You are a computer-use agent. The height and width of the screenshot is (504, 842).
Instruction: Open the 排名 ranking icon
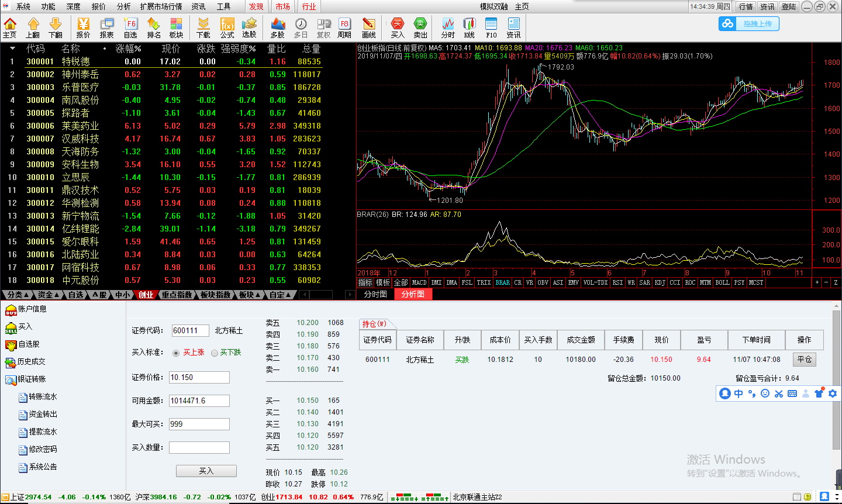[154, 27]
